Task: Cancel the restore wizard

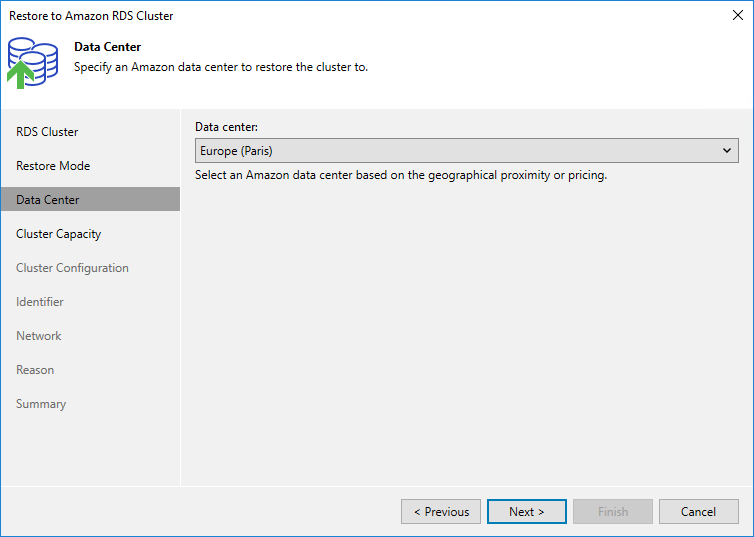Action: pos(698,512)
